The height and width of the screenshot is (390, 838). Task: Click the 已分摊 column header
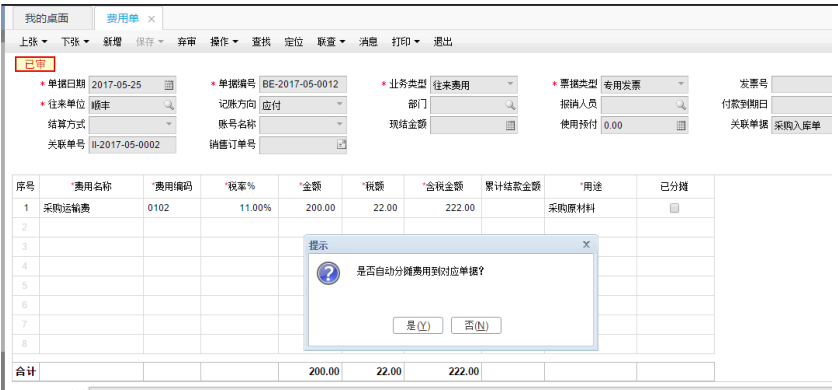(x=674, y=186)
